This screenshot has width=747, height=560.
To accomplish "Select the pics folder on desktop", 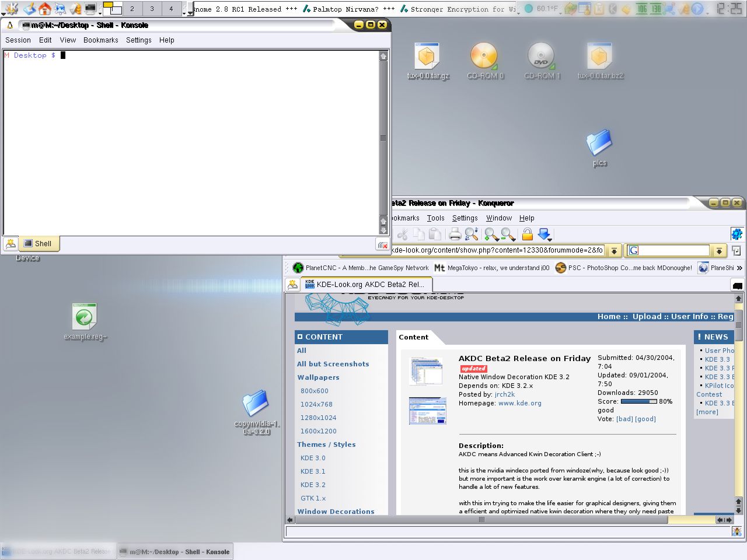I will pos(599,148).
